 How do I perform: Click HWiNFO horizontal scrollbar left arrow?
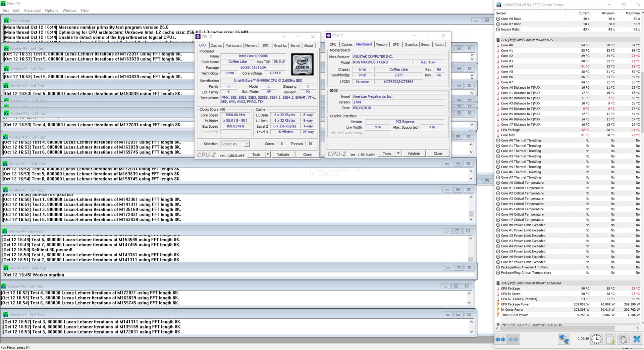click(498, 328)
